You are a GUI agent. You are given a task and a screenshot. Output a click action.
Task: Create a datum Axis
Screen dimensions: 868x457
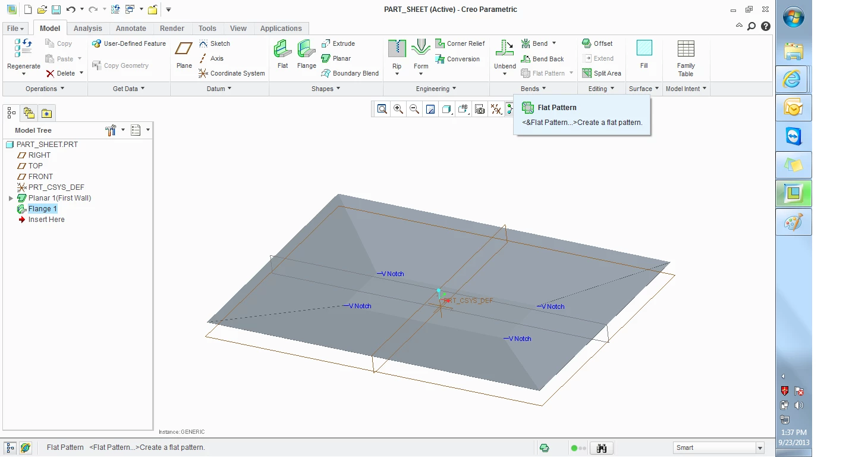[211, 58]
